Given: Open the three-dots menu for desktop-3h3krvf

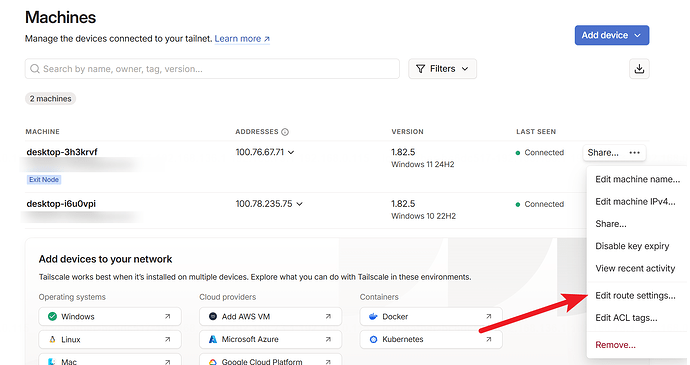Looking at the screenshot, I should 634,153.
